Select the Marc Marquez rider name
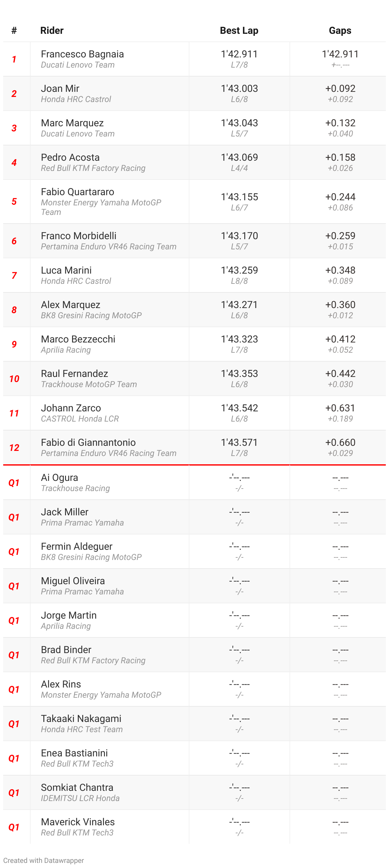This screenshot has width=389, height=868. tap(72, 123)
